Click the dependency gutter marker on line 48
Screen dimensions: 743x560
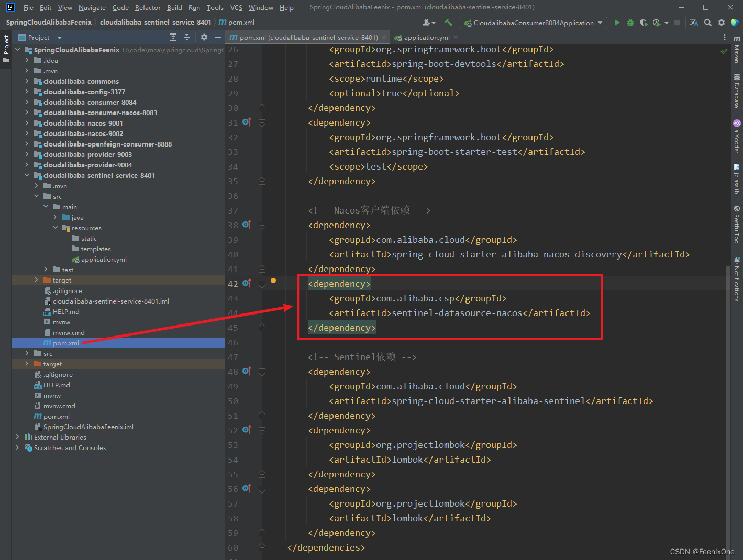(247, 371)
